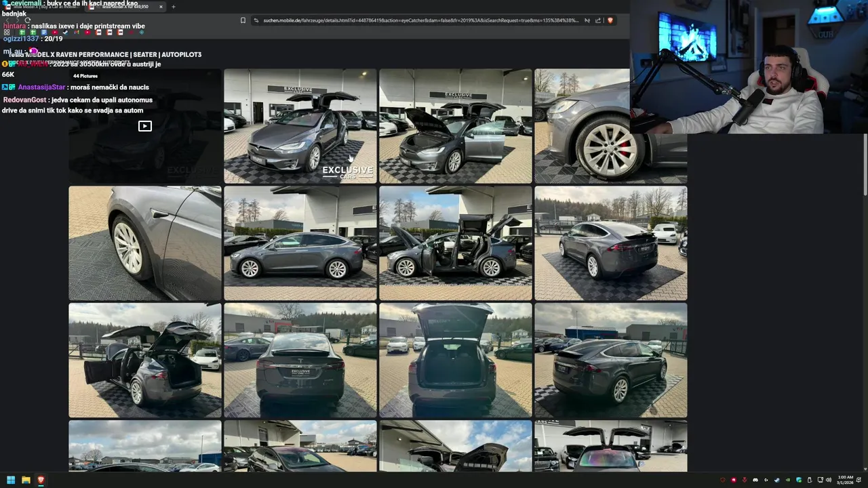The image size is (868, 488).
Task: Open front-view photo with falcon doors raised
Action: coord(300,126)
